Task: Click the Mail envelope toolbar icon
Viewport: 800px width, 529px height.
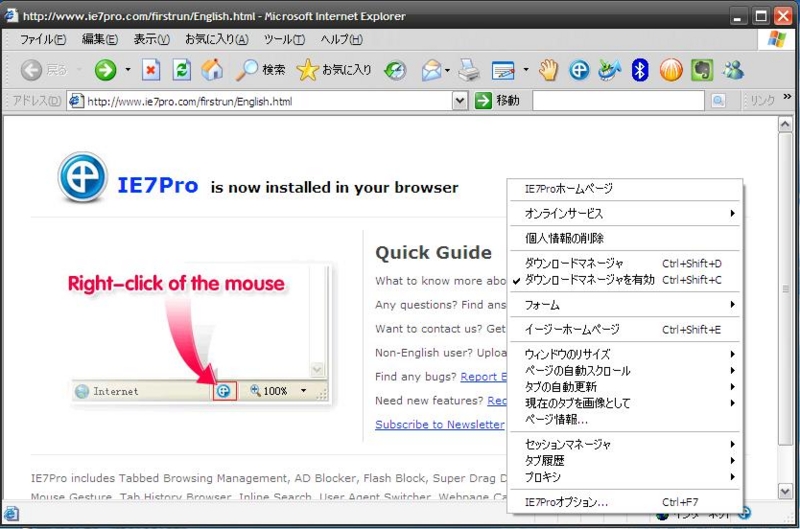Action: point(432,70)
